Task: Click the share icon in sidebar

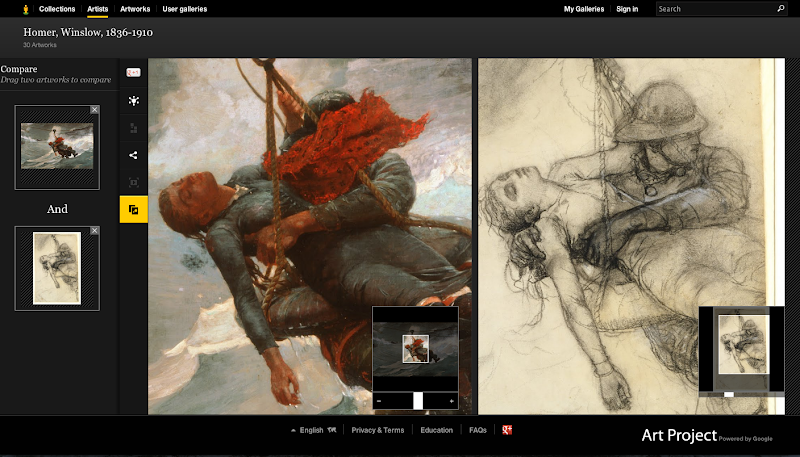Action: pyautogui.click(x=133, y=155)
